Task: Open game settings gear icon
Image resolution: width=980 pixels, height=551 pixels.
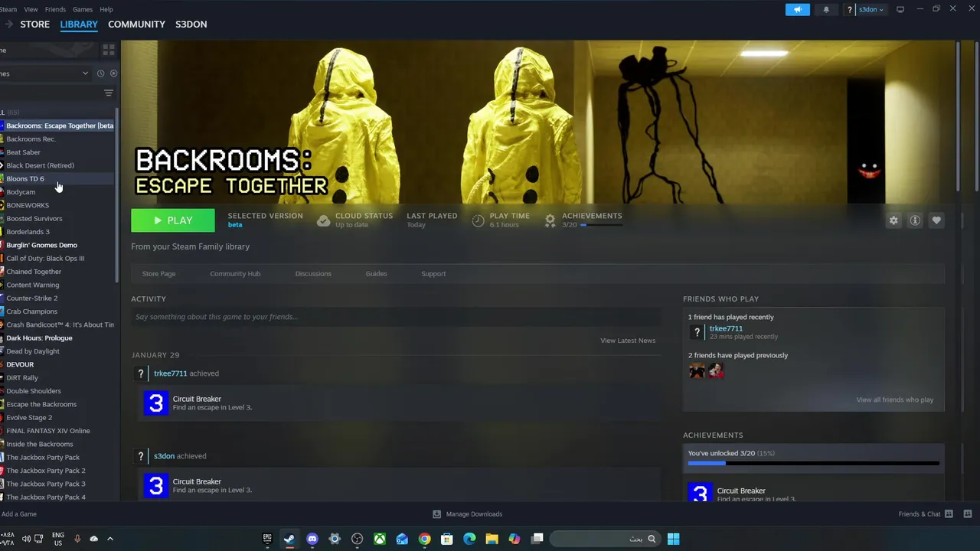Action: click(x=893, y=220)
